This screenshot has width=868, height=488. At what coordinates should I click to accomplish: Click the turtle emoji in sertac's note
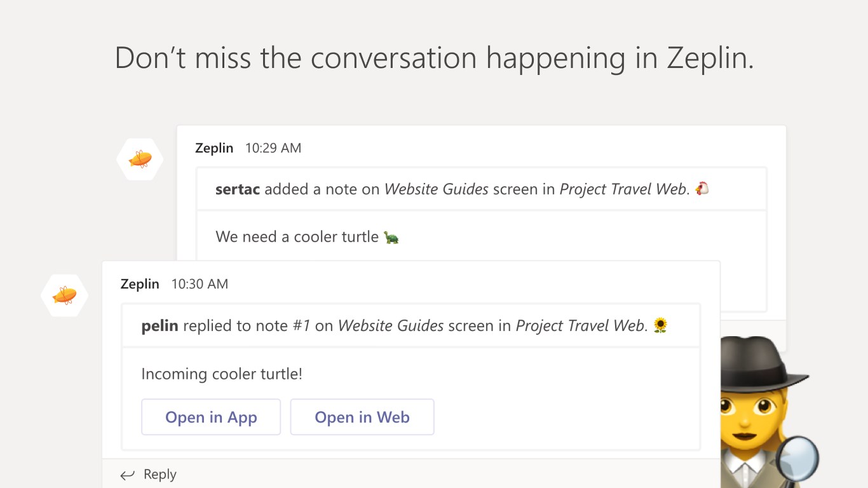(391, 238)
